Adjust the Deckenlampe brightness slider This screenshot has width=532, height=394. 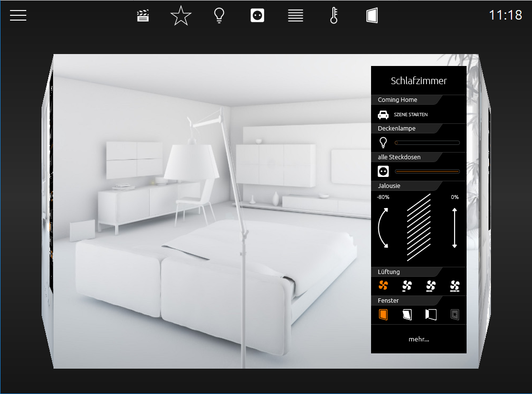[x=427, y=142]
